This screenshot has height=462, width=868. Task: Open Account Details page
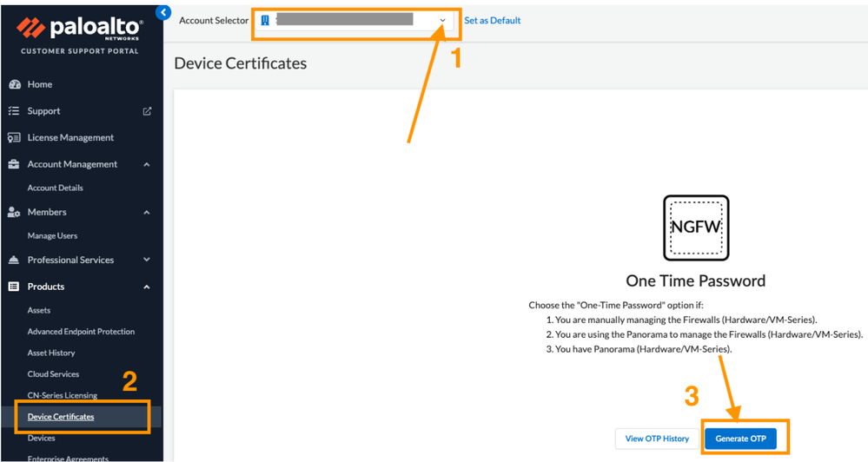tap(56, 188)
